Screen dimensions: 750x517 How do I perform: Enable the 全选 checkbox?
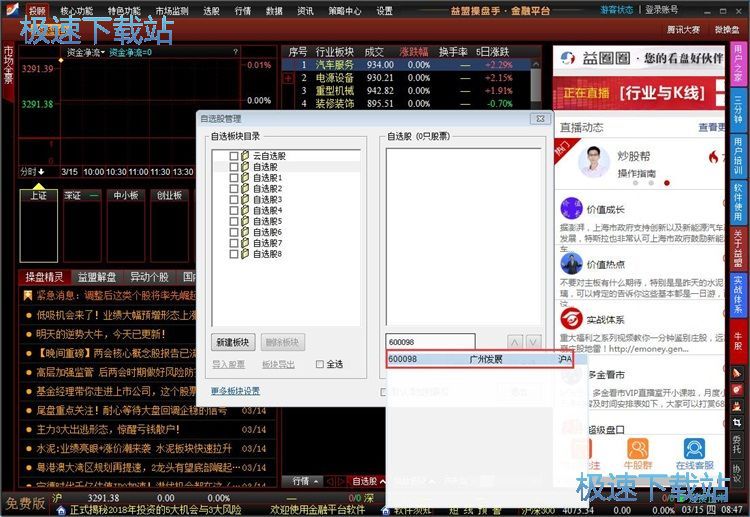[320, 364]
